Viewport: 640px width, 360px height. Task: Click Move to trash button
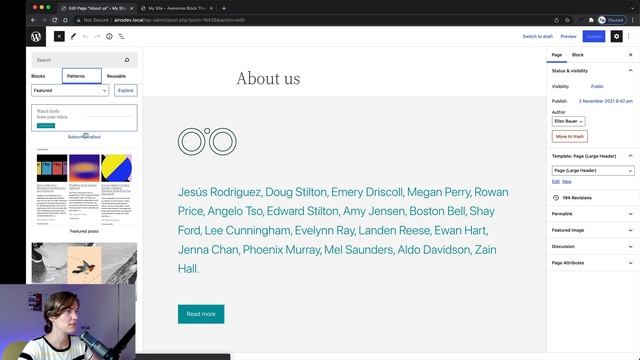click(x=570, y=136)
